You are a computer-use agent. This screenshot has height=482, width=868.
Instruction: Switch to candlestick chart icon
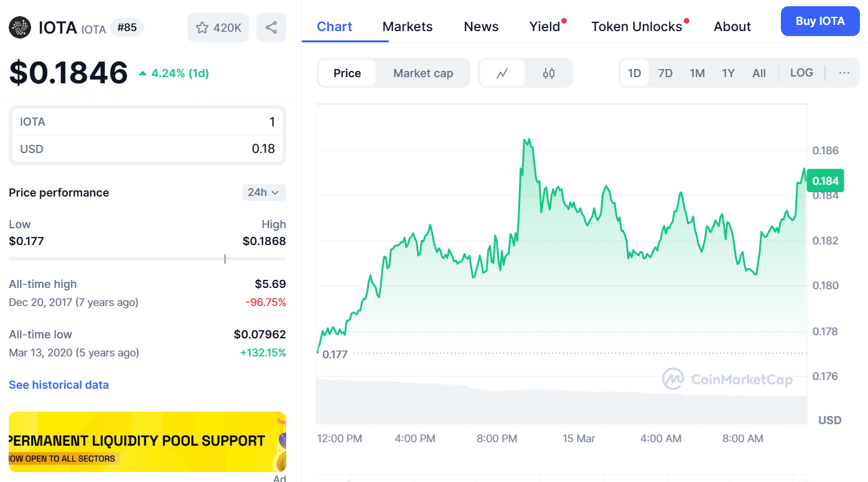click(x=549, y=73)
